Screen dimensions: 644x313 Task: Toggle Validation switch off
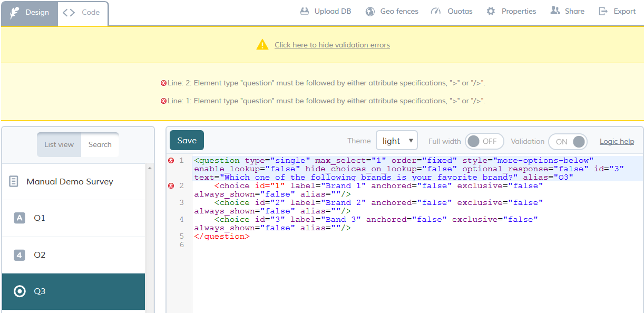tap(568, 141)
